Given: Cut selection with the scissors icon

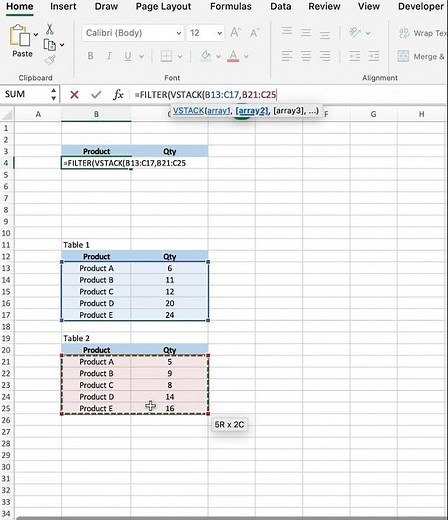Looking at the screenshot, I should [49, 29].
